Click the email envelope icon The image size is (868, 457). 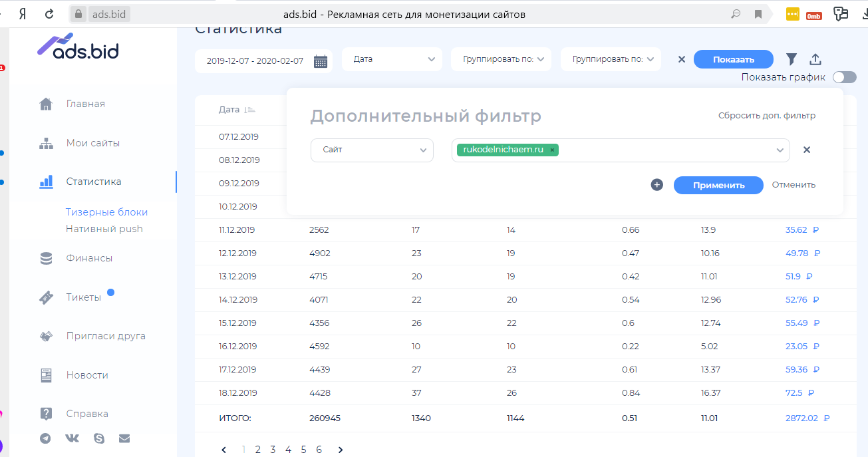pos(124,438)
